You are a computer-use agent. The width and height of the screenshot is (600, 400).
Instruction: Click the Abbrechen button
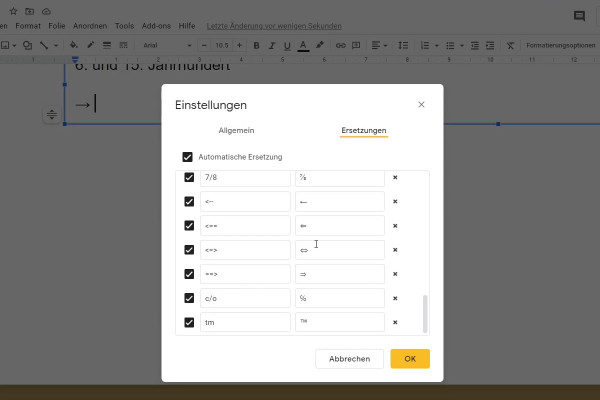pyautogui.click(x=349, y=358)
